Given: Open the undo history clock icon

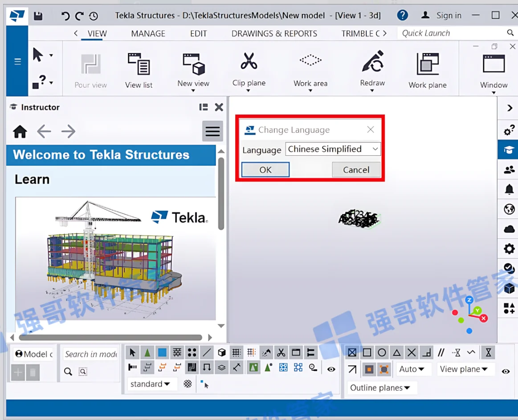Looking at the screenshot, I should click(x=94, y=16).
